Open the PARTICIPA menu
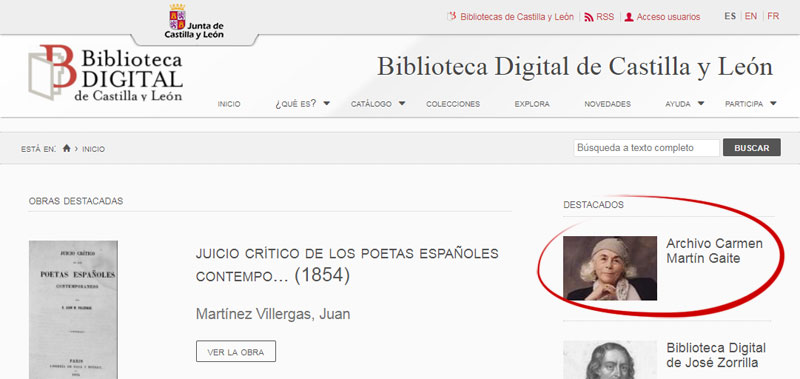 (x=744, y=104)
